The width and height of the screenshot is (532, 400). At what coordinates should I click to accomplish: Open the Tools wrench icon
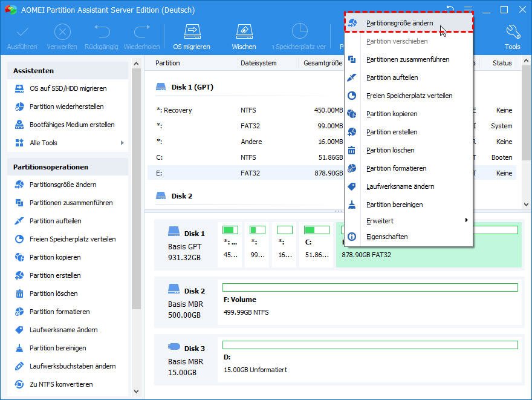click(x=513, y=32)
